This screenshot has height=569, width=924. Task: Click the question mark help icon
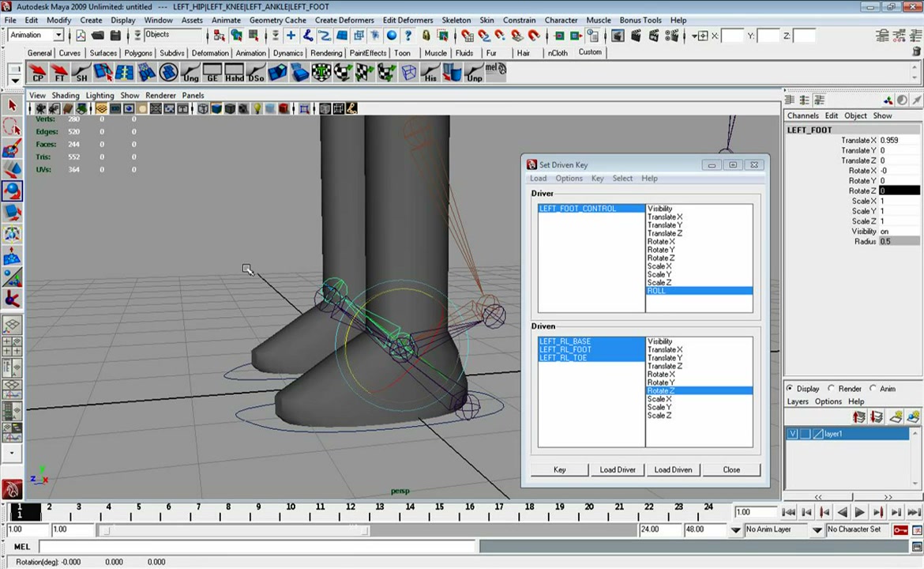click(408, 36)
